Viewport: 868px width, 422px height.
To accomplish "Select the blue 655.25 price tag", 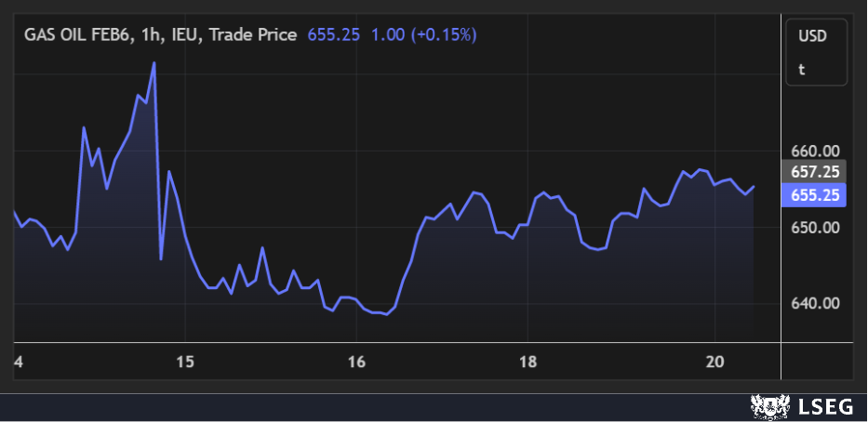I will pos(816,195).
